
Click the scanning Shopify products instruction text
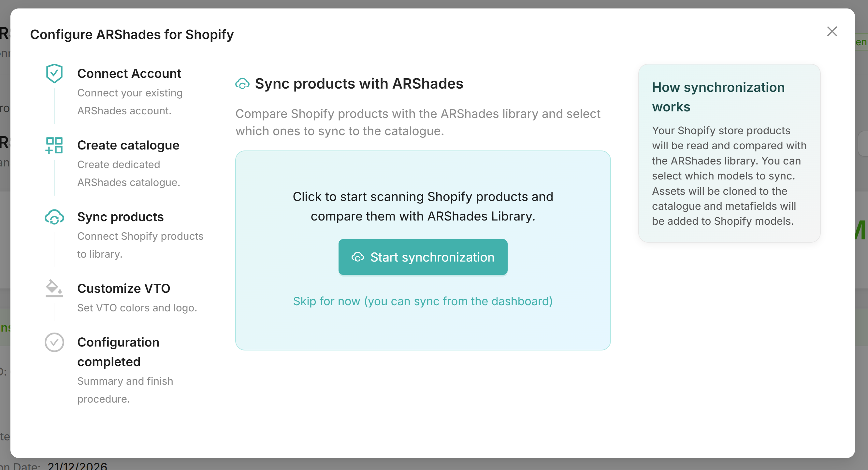pyautogui.click(x=423, y=206)
